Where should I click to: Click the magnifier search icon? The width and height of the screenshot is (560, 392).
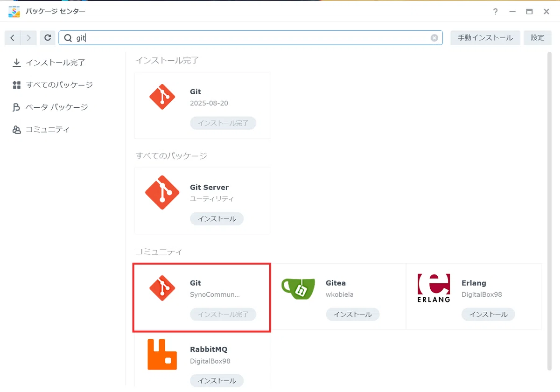pyautogui.click(x=68, y=38)
